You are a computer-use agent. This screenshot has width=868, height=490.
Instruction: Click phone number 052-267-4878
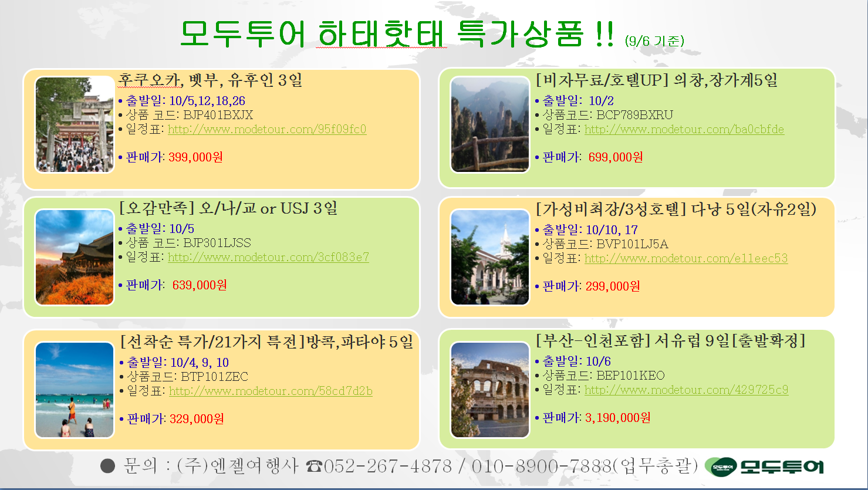[388, 467]
